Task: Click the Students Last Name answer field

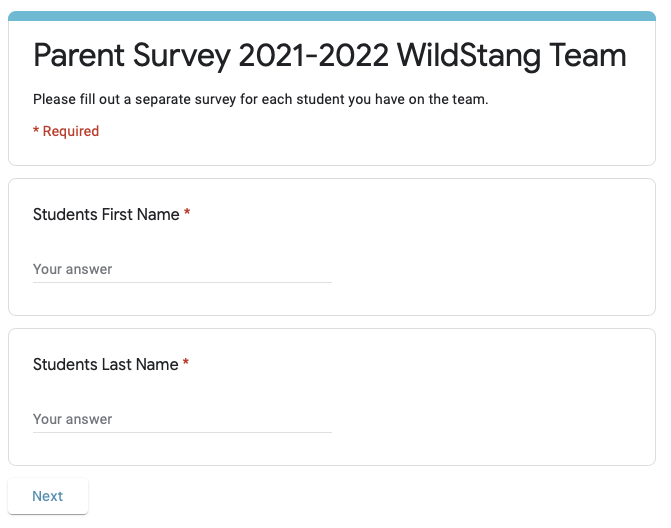Action: coord(182,419)
